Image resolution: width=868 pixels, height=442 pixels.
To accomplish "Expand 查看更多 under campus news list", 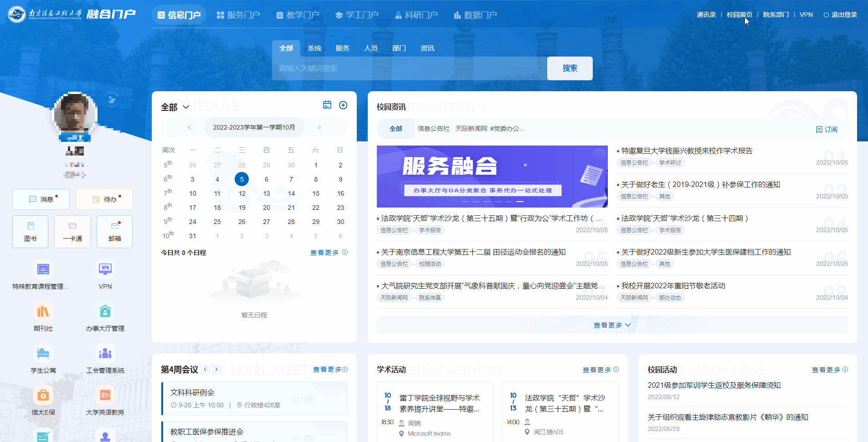I will (611, 325).
